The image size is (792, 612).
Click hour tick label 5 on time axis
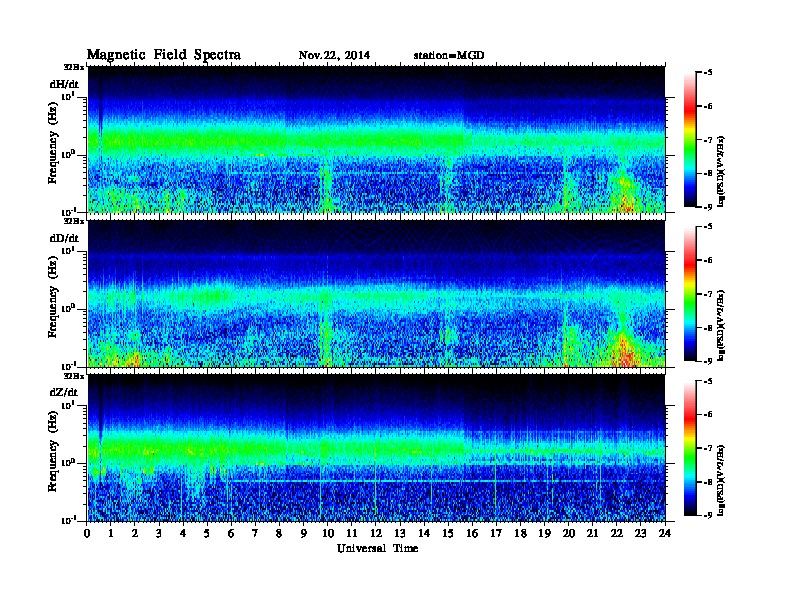(x=207, y=533)
